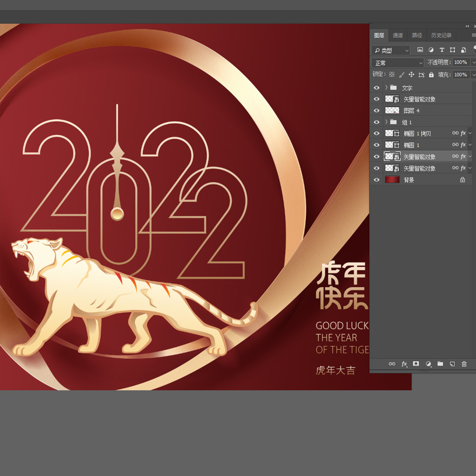This screenshot has height=476, width=476.
Task: Switch to the 图层 tab
Action: coord(379,35)
